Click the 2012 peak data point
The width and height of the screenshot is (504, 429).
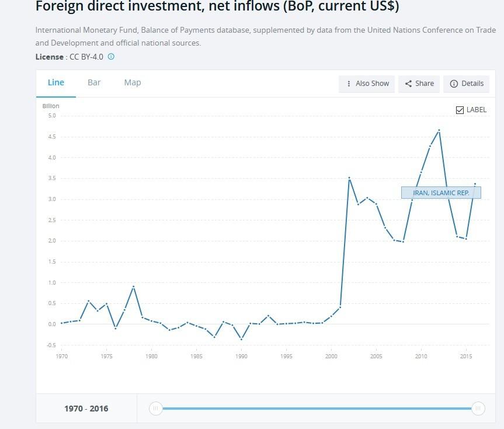[x=439, y=130]
